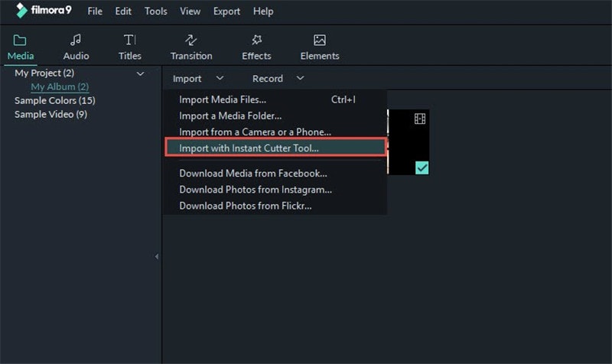Open the Import dropdown
The image size is (612, 364).
pos(197,78)
